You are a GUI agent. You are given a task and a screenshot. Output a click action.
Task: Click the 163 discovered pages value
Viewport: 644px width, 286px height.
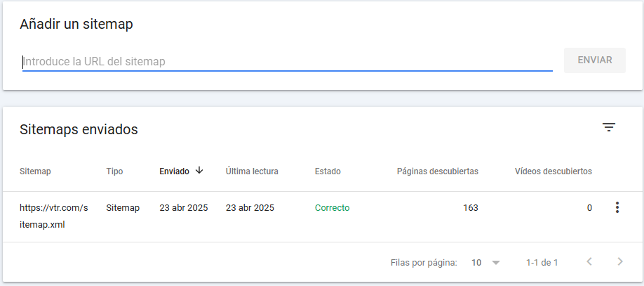pyautogui.click(x=470, y=208)
